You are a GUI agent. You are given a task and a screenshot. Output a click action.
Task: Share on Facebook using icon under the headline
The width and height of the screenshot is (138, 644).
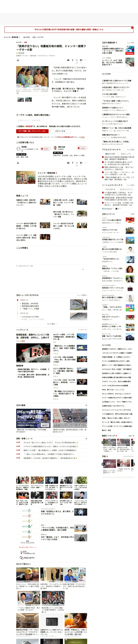(x=73, y=60)
